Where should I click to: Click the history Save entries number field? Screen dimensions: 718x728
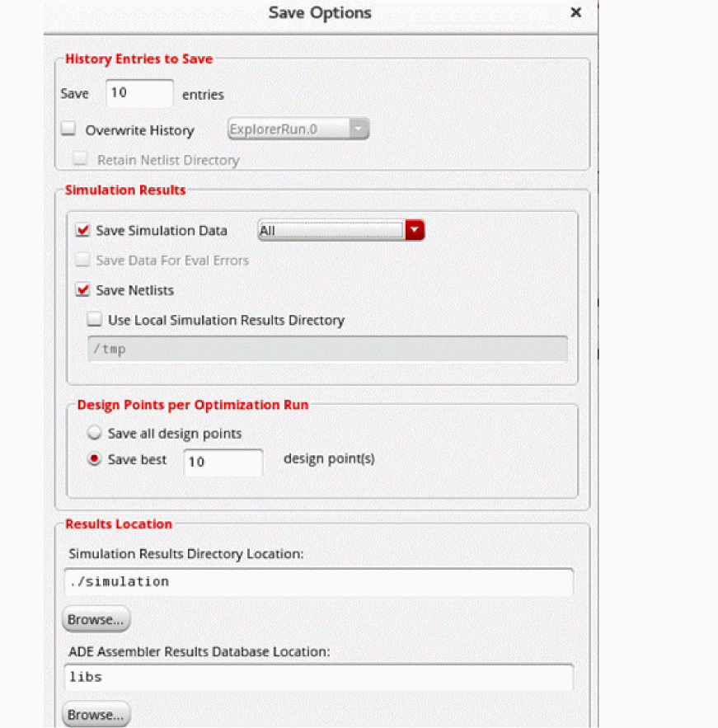point(139,93)
